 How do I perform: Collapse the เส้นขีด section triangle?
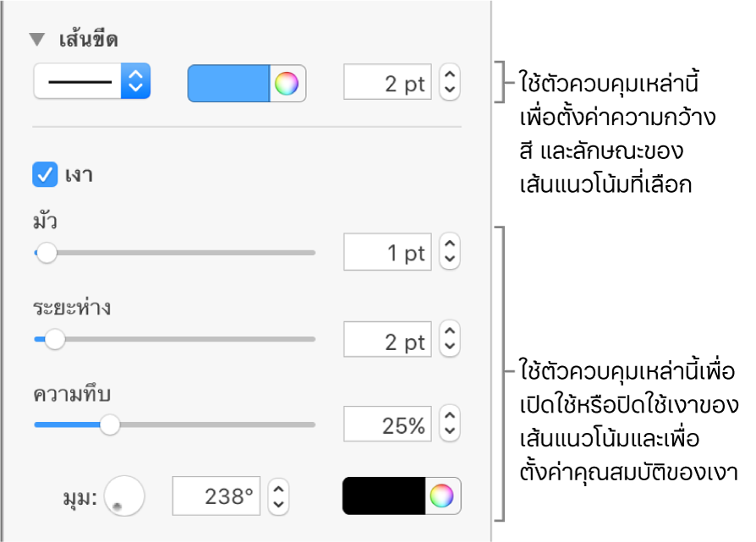click(x=36, y=40)
